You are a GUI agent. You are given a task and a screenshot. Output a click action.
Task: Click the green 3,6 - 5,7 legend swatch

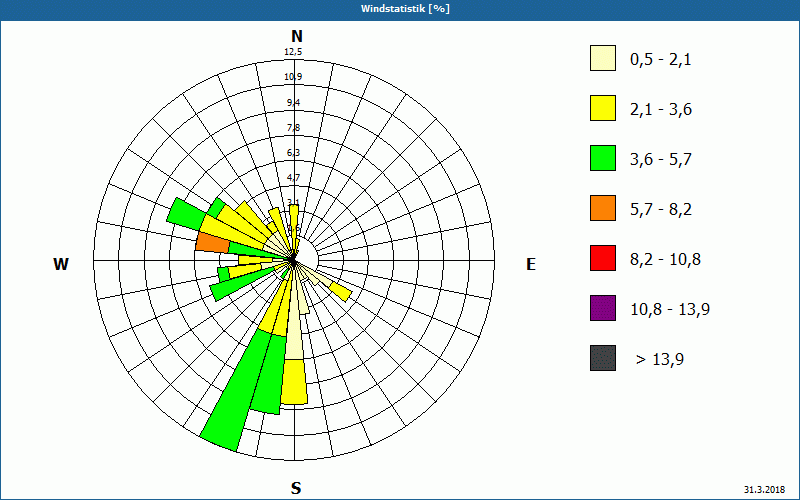(603, 158)
